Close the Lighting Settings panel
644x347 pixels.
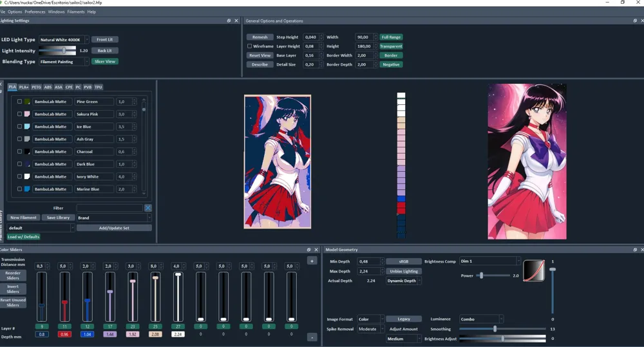click(x=236, y=21)
